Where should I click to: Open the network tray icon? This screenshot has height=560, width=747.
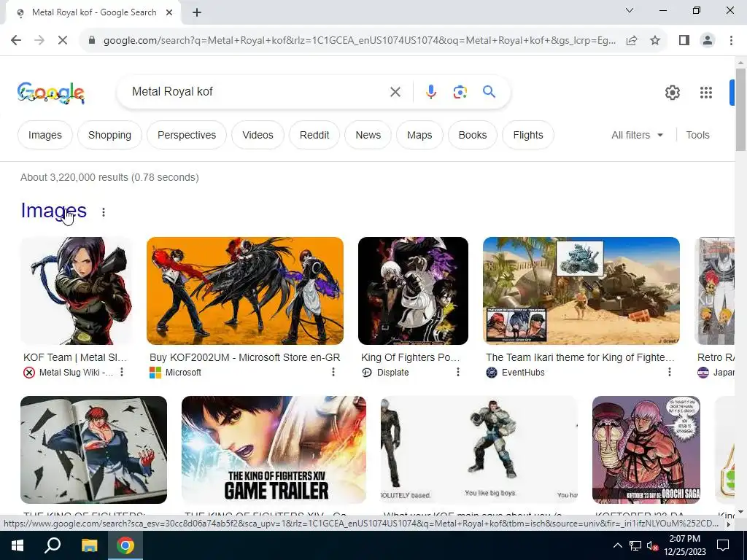[x=635, y=545]
